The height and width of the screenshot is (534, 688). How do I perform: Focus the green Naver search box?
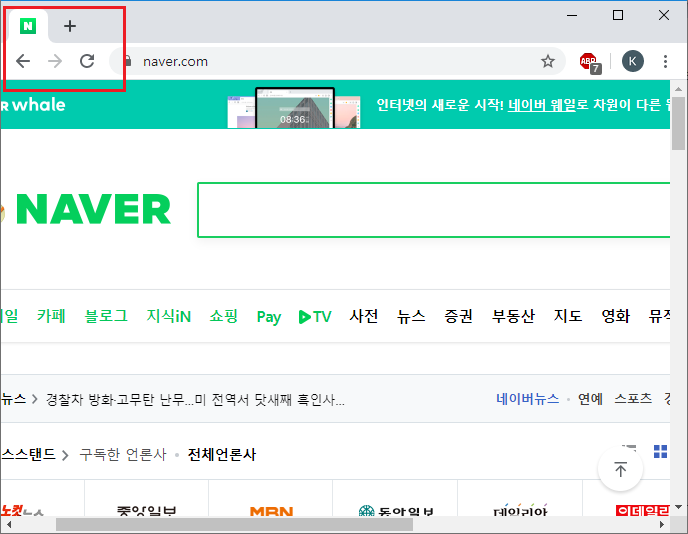click(434, 210)
